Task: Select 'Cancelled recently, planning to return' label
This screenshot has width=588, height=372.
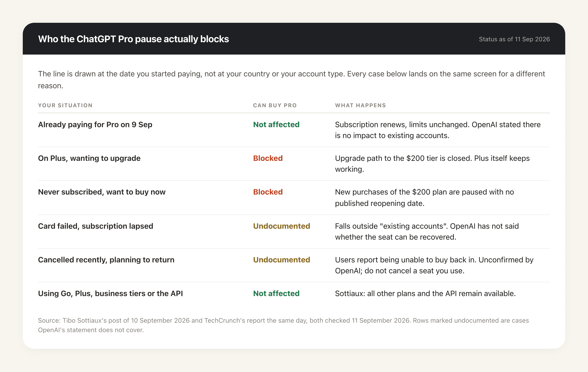Action: (x=106, y=260)
